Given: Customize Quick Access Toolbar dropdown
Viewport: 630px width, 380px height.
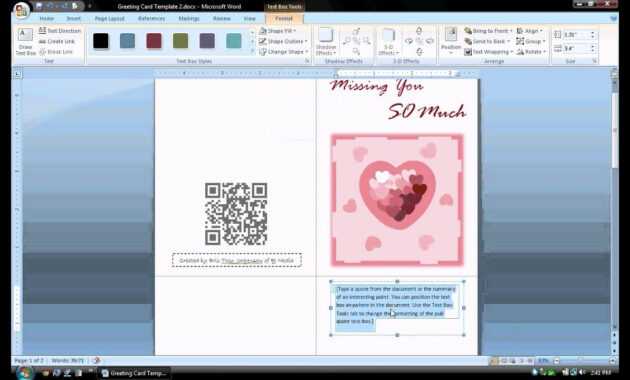Looking at the screenshot, I should 90,6.
